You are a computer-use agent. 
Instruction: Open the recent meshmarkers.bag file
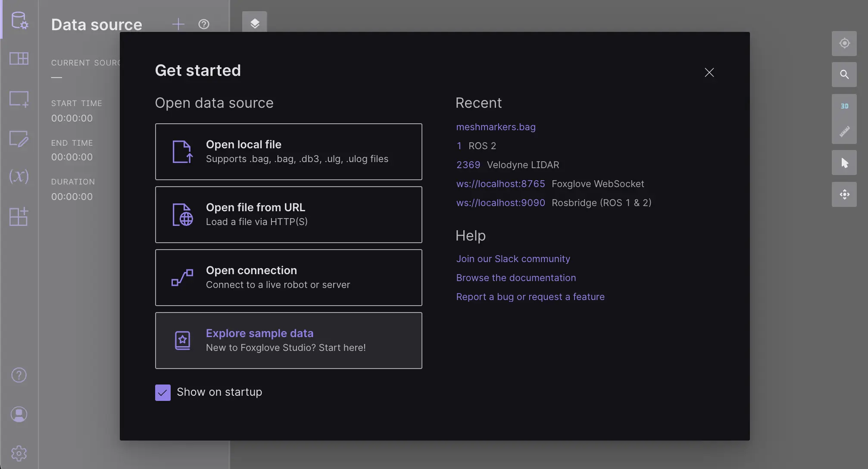(496, 127)
